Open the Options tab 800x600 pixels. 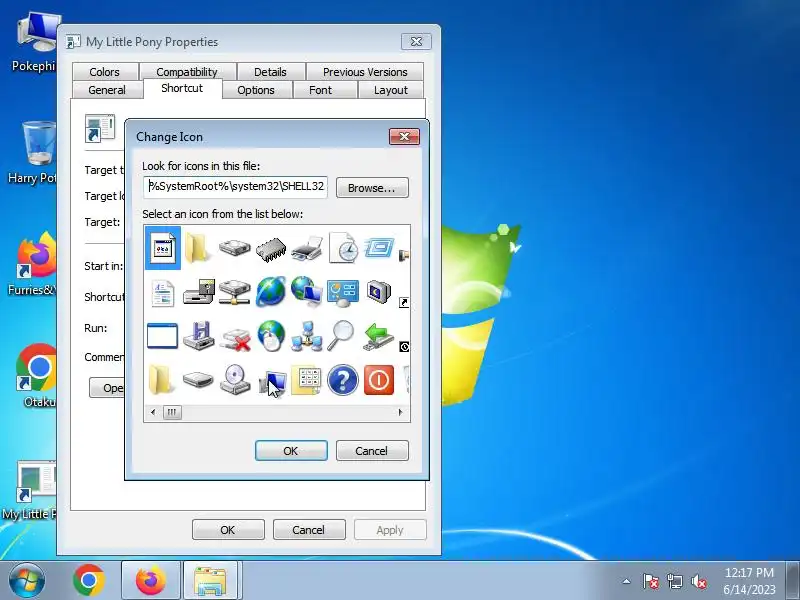pos(256,90)
